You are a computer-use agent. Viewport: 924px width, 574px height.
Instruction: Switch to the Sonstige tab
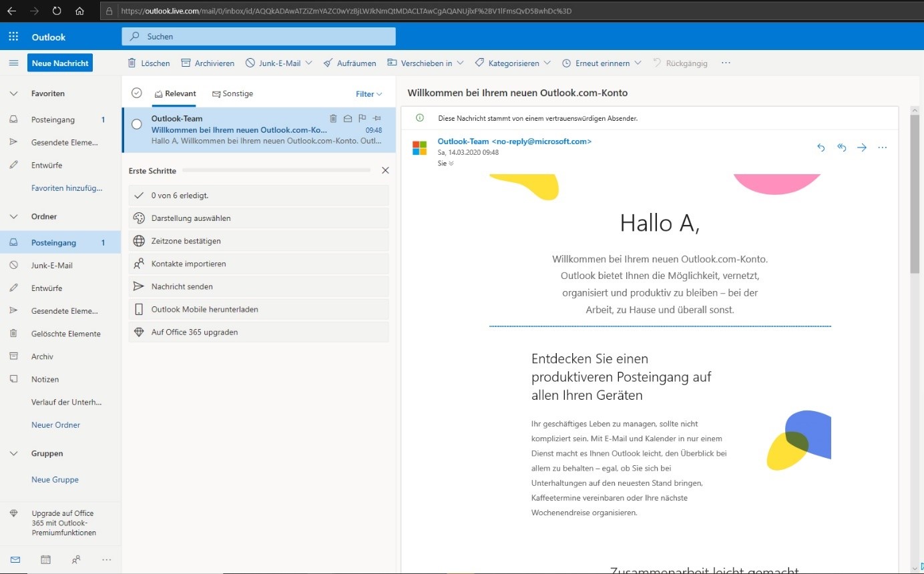pyautogui.click(x=232, y=94)
